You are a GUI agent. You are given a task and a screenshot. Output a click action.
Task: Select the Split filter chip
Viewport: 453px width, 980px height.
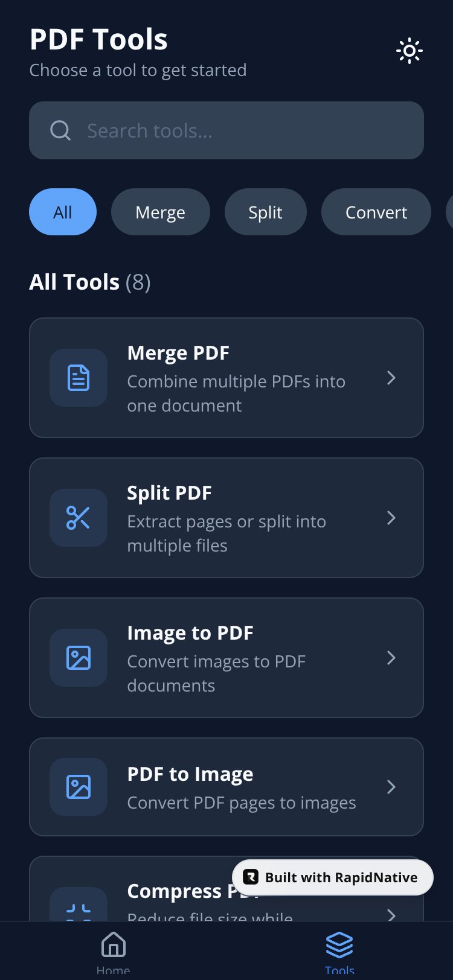tap(266, 212)
